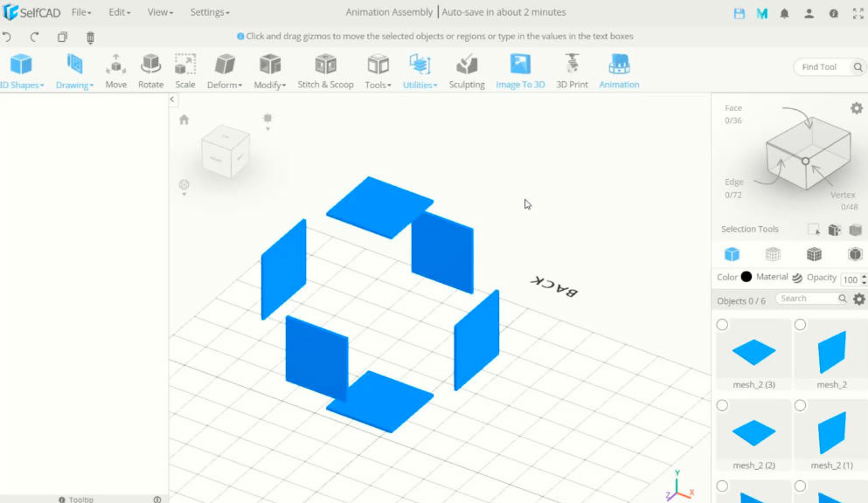Open the View menu
Viewport: 868px width, 503px height.
(160, 12)
